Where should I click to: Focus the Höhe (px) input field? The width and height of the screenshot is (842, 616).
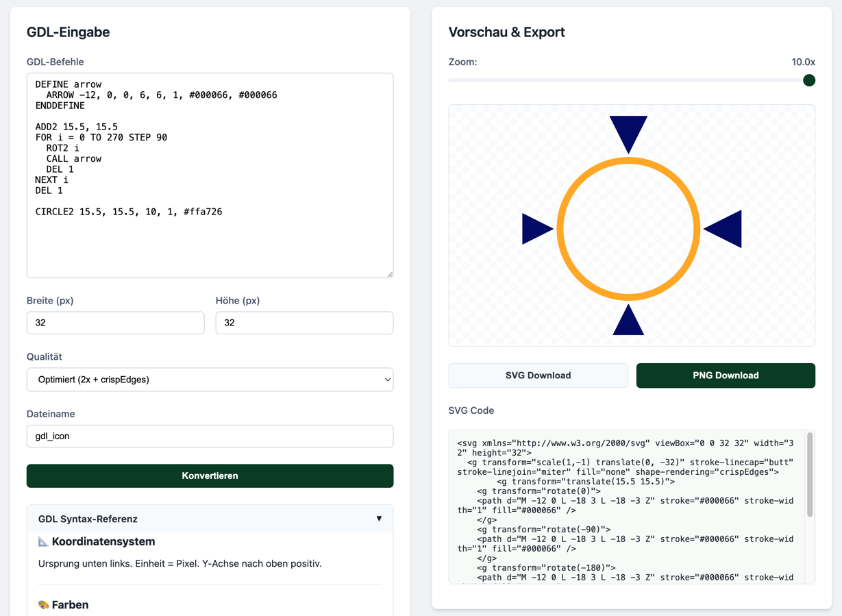304,323
